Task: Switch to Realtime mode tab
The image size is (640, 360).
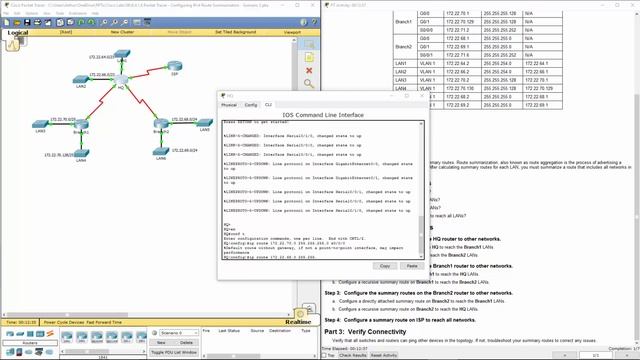Action: click(298, 322)
